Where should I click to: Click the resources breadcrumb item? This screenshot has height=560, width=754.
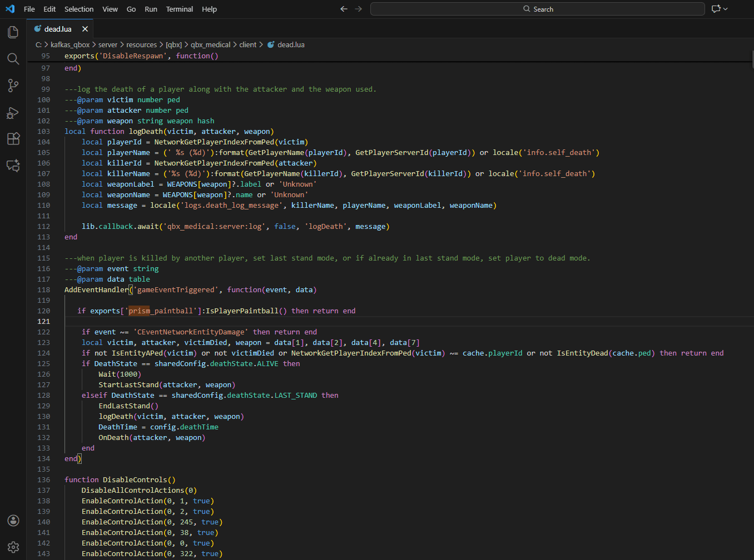point(141,45)
